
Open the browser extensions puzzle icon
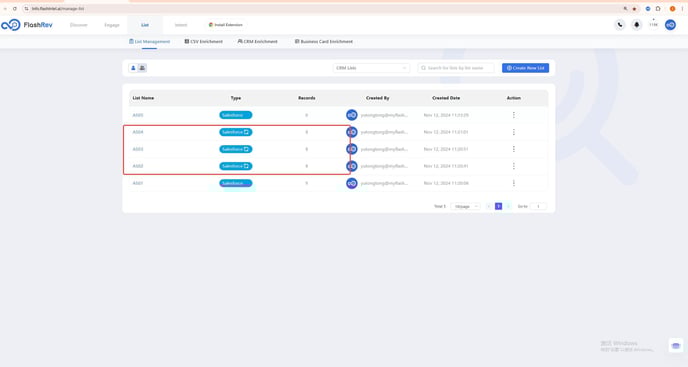click(x=658, y=9)
